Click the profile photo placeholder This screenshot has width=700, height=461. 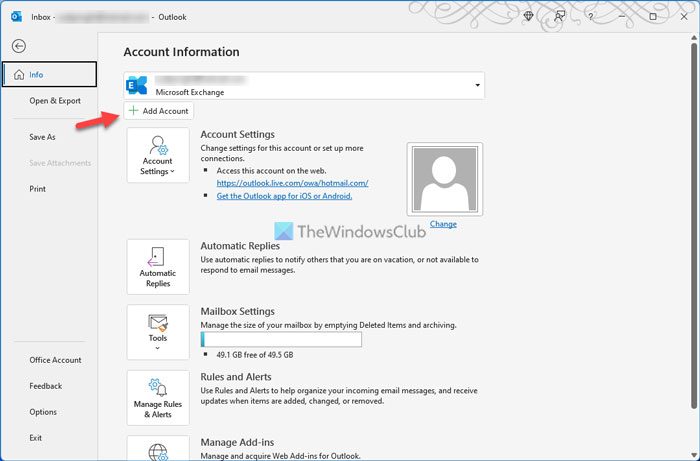click(445, 179)
